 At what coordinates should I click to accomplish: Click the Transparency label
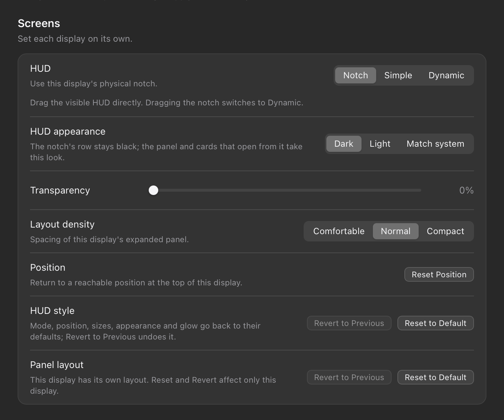click(x=60, y=190)
